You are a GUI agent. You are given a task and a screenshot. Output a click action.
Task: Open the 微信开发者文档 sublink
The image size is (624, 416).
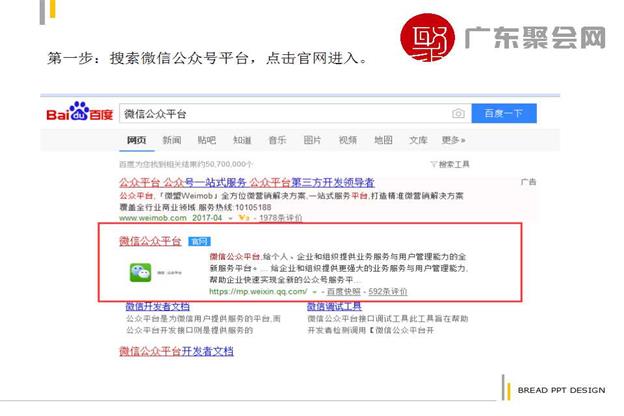(x=157, y=305)
